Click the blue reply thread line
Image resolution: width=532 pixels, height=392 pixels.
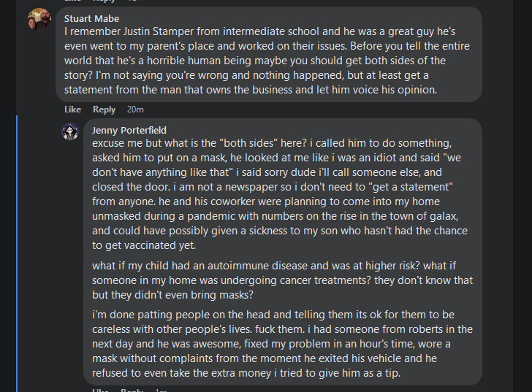point(18,255)
